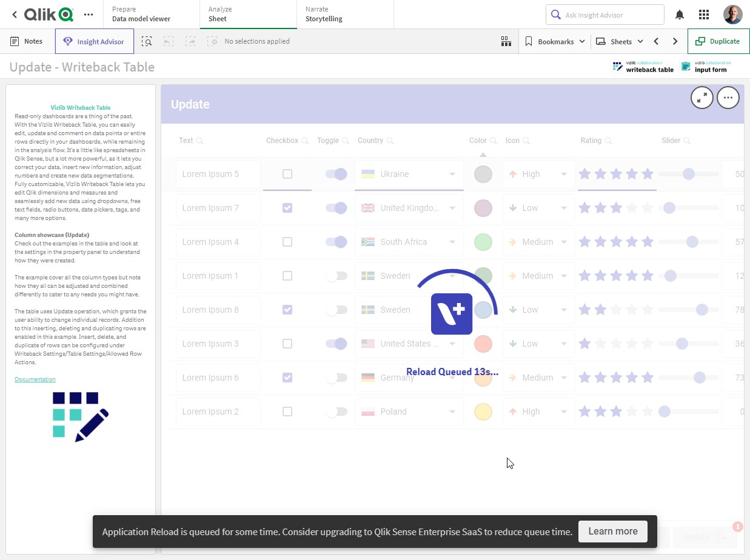This screenshot has height=560, width=750.
Task: Tick the checkbox for Lorem Ipsum 4
Action: tap(287, 242)
